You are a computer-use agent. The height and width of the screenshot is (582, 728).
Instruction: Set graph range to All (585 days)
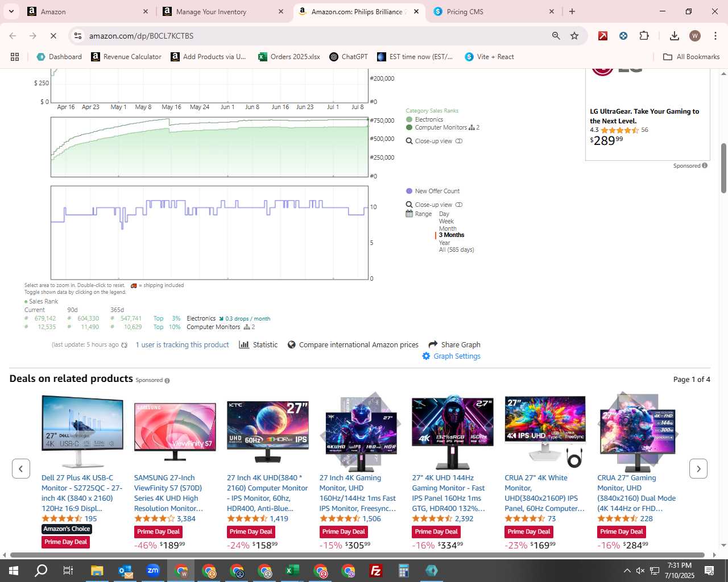click(x=456, y=250)
